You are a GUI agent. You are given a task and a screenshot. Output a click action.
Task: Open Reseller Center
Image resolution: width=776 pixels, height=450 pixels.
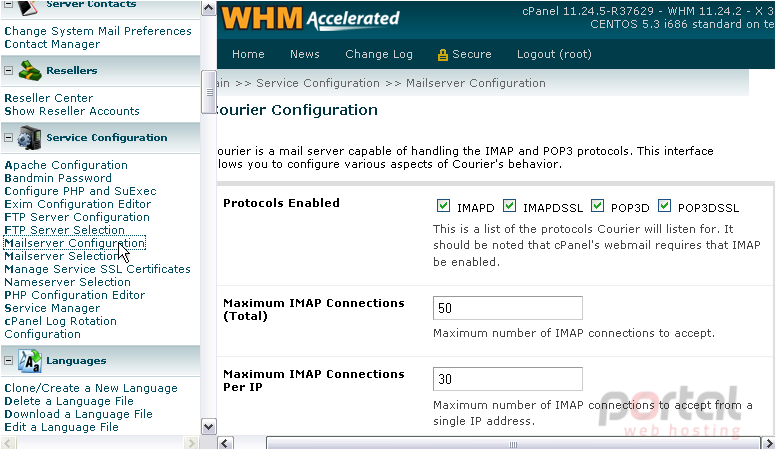[48, 98]
